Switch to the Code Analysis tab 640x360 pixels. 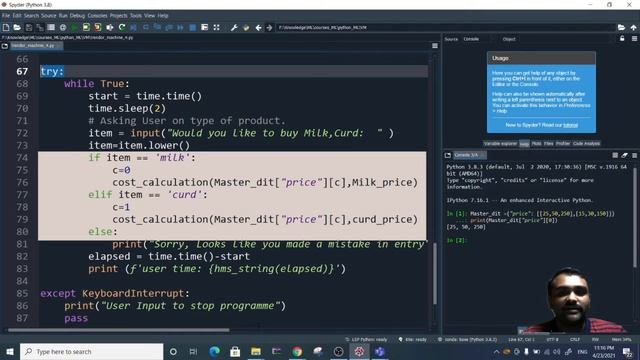tap(586, 144)
